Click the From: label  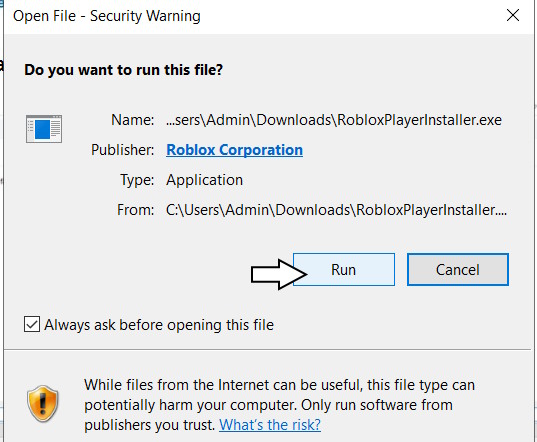[x=136, y=210]
